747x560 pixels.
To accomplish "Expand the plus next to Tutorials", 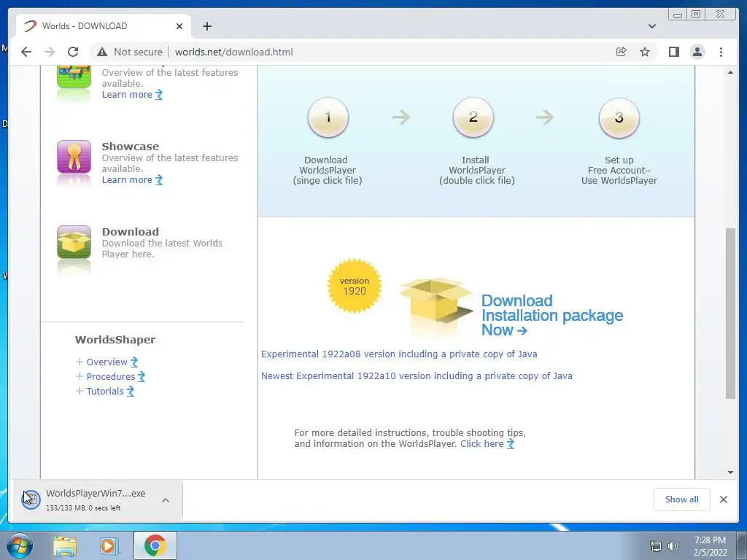I will 79,391.
